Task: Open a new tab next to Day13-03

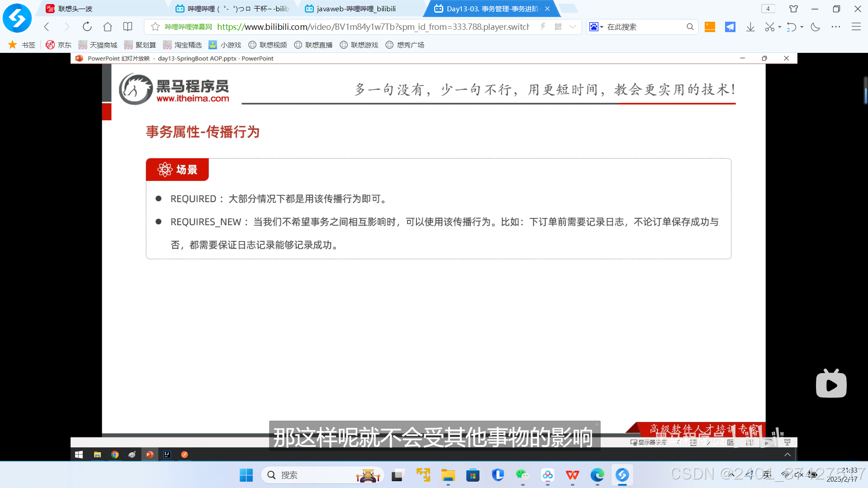Action: click(x=568, y=9)
